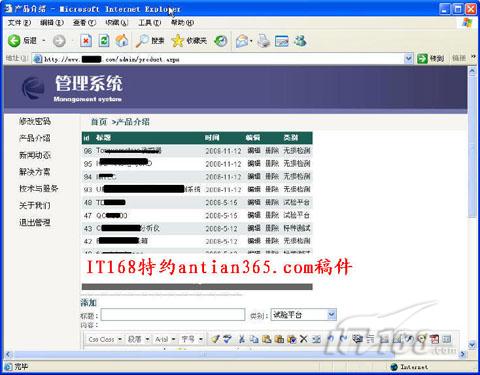Viewport: 480px width, 375px height.
Task: Open the Arial font dropdown in editor
Action: coord(165,339)
